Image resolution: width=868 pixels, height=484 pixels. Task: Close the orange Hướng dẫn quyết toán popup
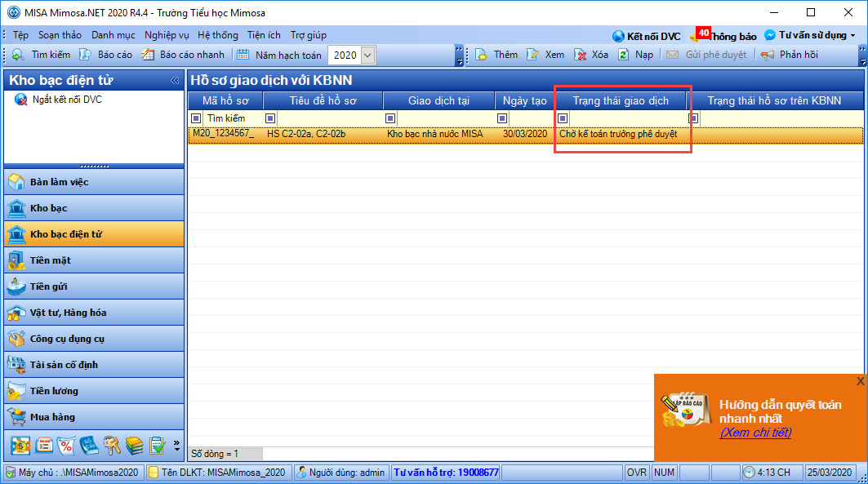click(861, 381)
